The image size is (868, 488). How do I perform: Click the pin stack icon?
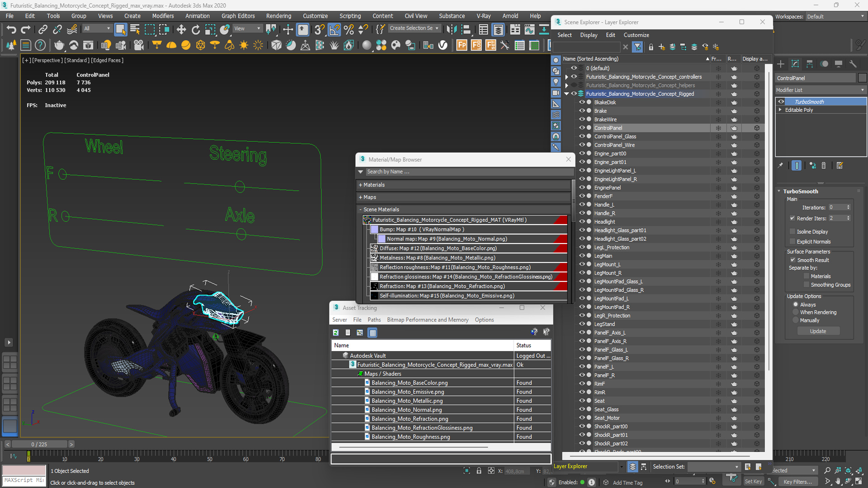click(x=780, y=165)
